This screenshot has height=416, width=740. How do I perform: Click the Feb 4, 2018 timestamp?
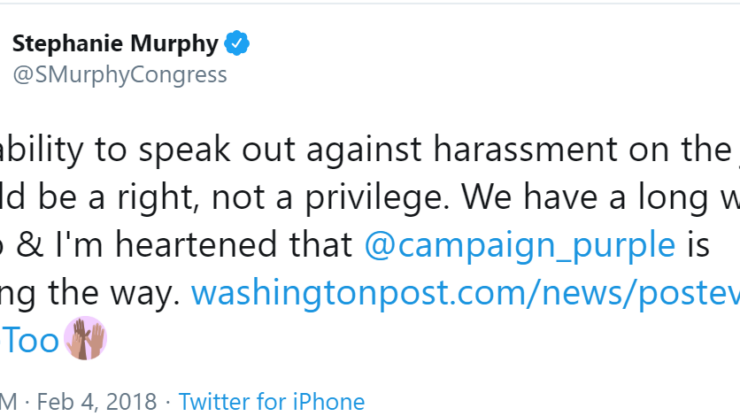click(99, 402)
